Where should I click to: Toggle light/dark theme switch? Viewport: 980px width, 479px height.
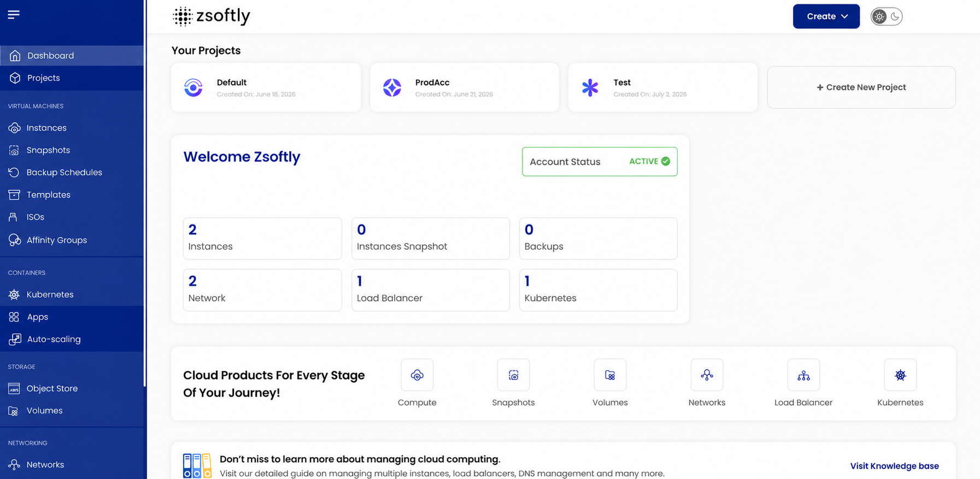[887, 16]
